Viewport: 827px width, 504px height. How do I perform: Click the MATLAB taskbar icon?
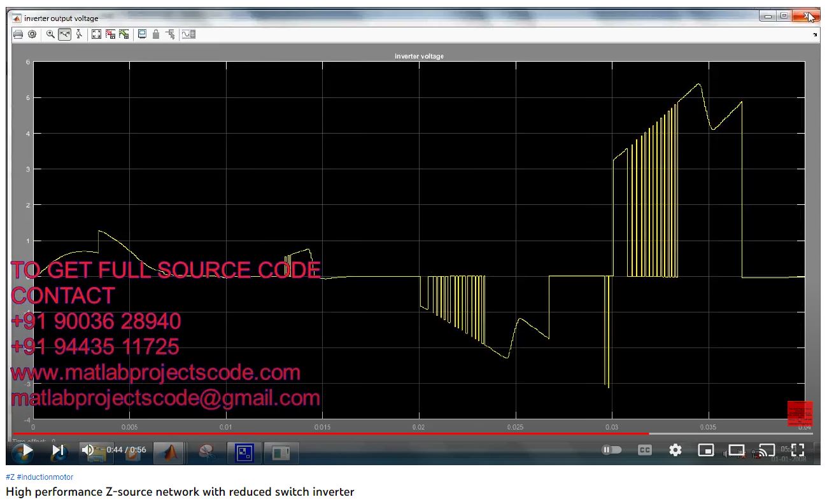pyautogui.click(x=169, y=452)
